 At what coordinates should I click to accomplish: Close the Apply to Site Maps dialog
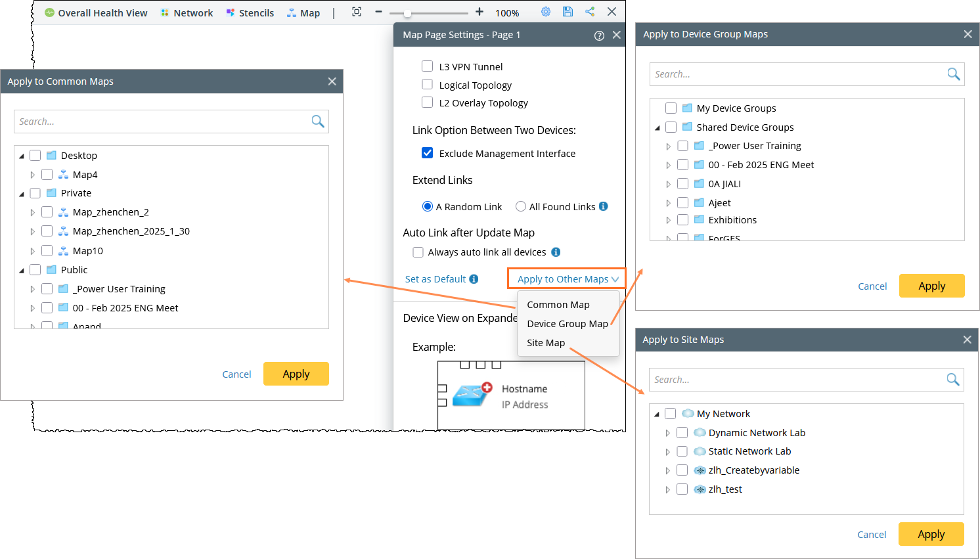point(967,340)
